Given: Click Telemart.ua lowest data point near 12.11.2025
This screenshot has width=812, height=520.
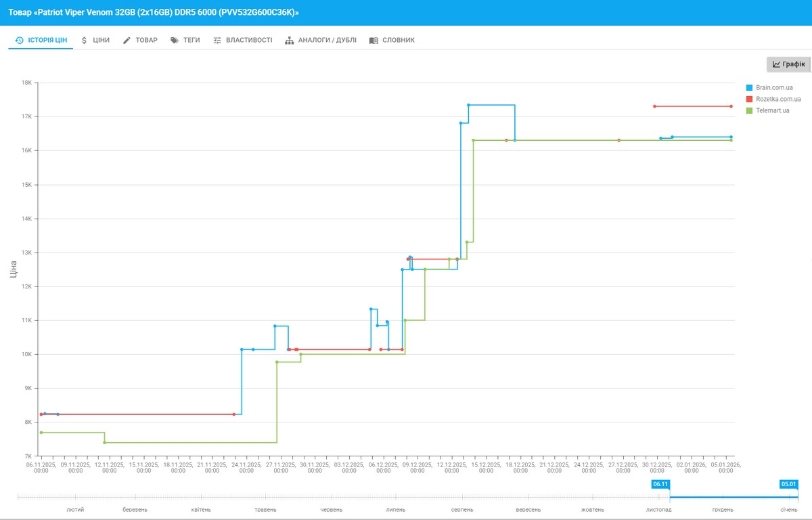Looking at the screenshot, I should (104, 442).
